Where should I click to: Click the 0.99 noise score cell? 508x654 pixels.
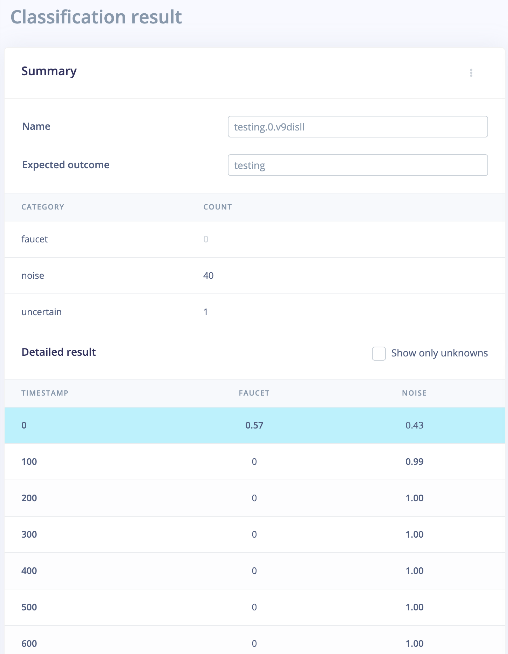pyautogui.click(x=415, y=462)
